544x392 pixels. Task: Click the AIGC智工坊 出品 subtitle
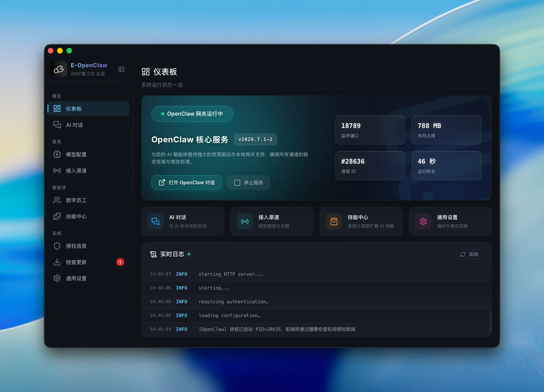coord(88,74)
